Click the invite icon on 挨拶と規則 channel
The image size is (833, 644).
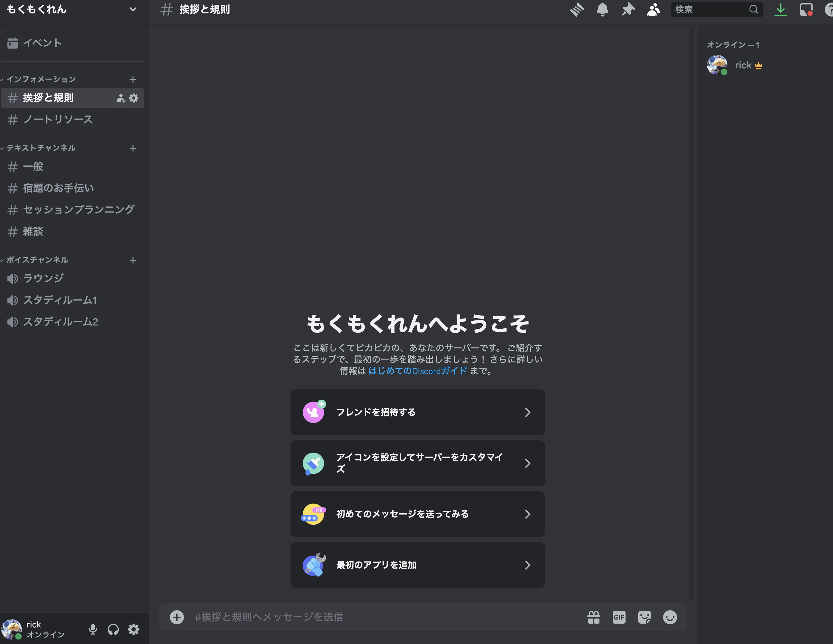(121, 98)
